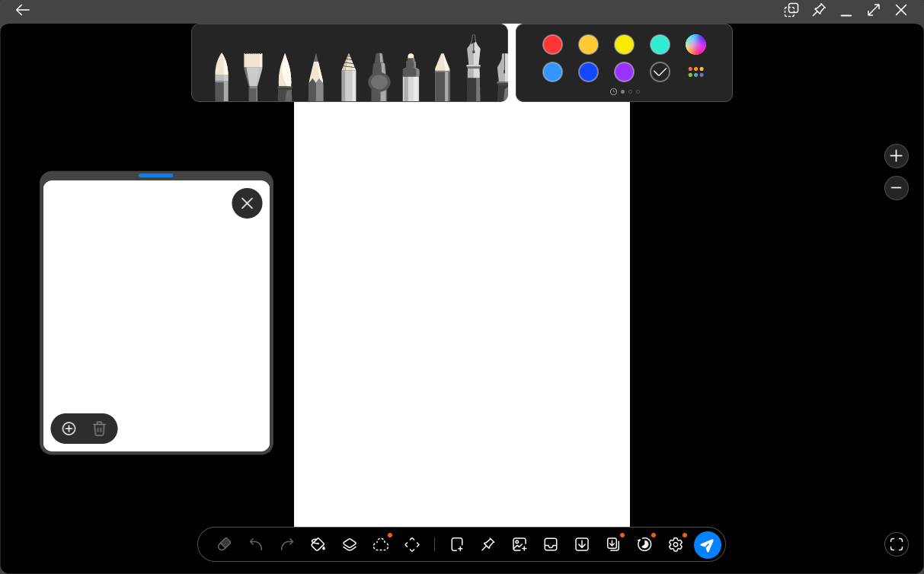924x574 pixels.
Task: Insert an image with the picture icon
Action: pyautogui.click(x=520, y=544)
